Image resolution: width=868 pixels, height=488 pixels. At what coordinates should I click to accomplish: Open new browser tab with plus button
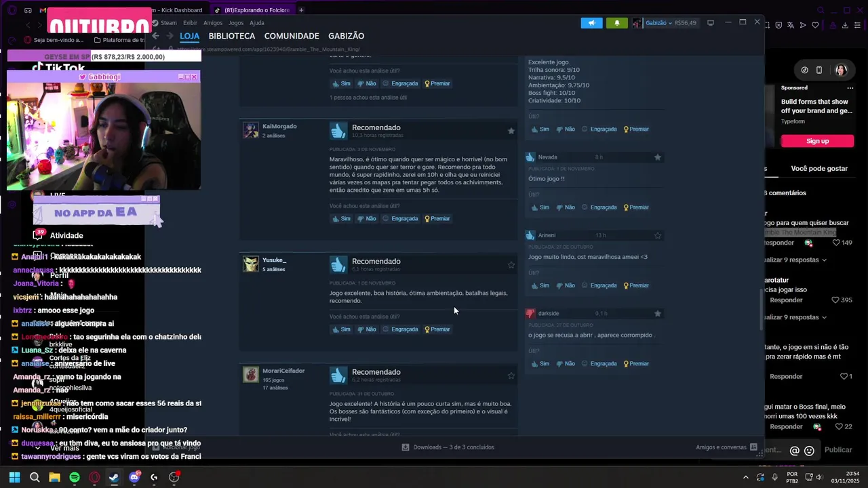[301, 10]
